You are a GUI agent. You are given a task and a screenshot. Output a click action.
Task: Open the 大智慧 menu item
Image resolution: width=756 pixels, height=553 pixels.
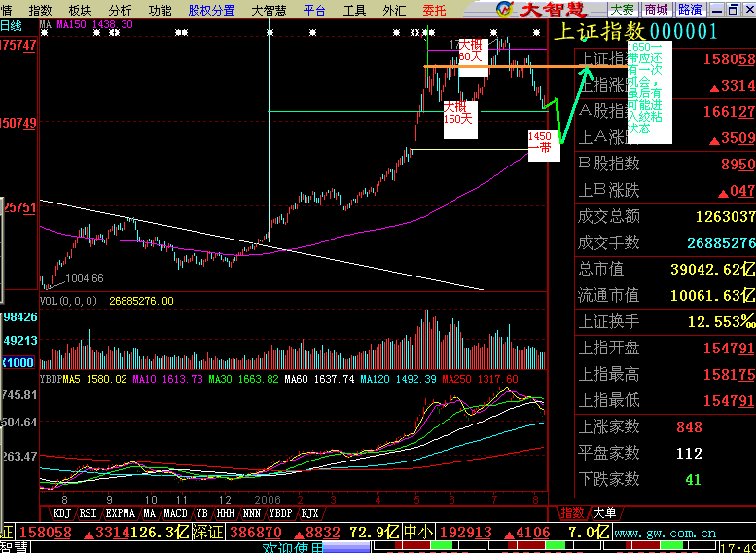click(x=270, y=10)
